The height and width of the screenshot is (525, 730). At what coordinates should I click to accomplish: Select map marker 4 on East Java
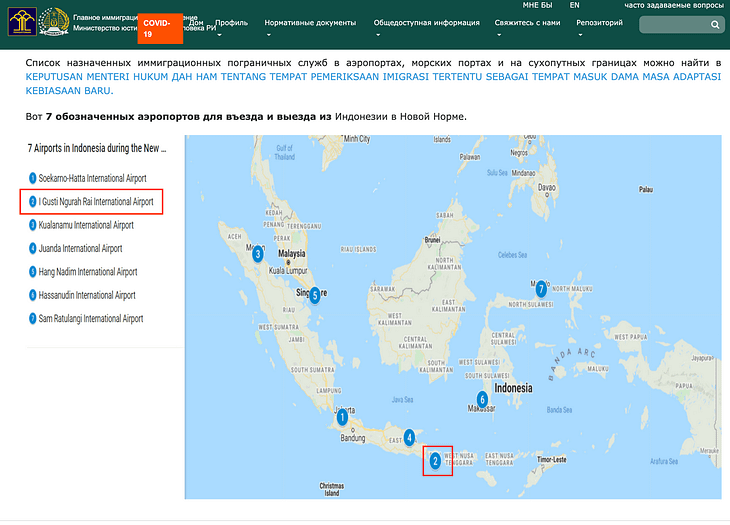coord(409,437)
